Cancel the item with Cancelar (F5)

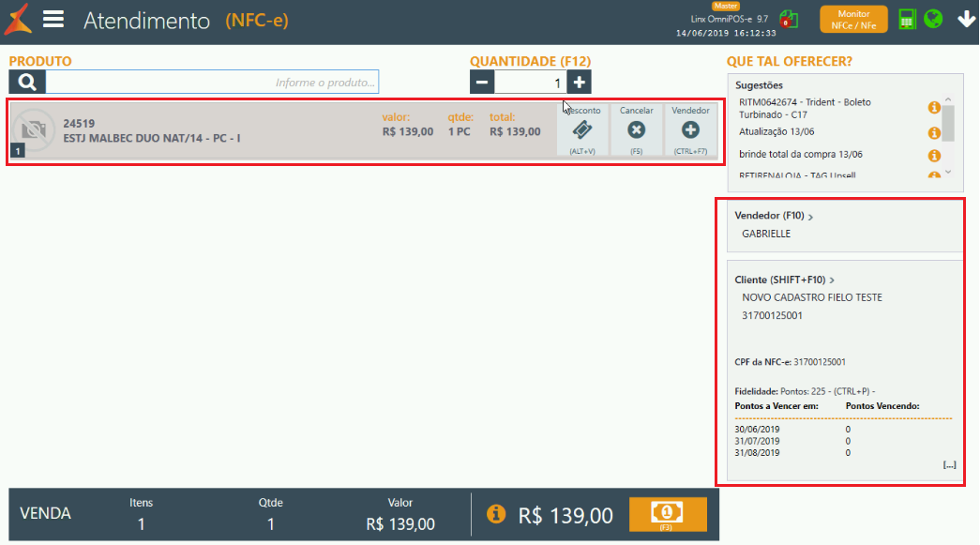tap(636, 130)
